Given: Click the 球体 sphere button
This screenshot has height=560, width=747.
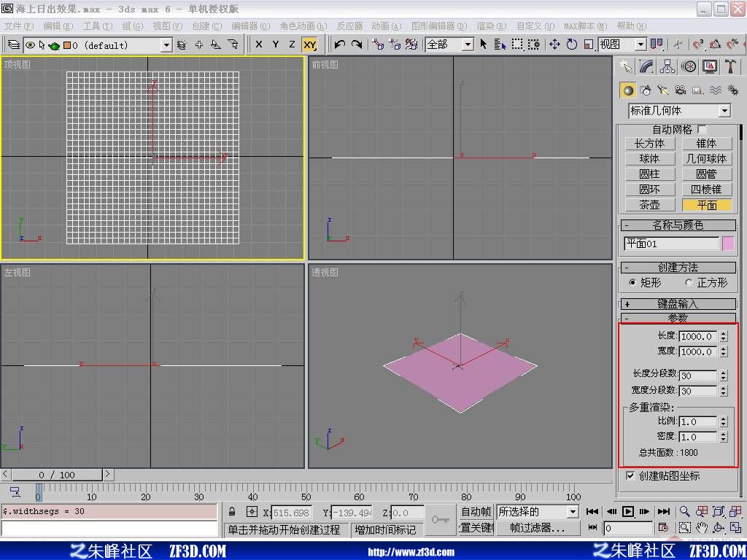Looking at the screenshot, I should click(x=650, y=158).
